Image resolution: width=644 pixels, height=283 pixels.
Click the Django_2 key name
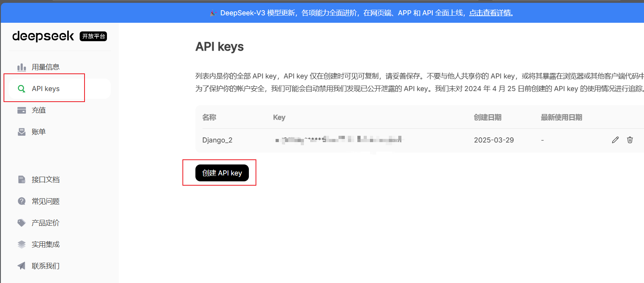217,140
